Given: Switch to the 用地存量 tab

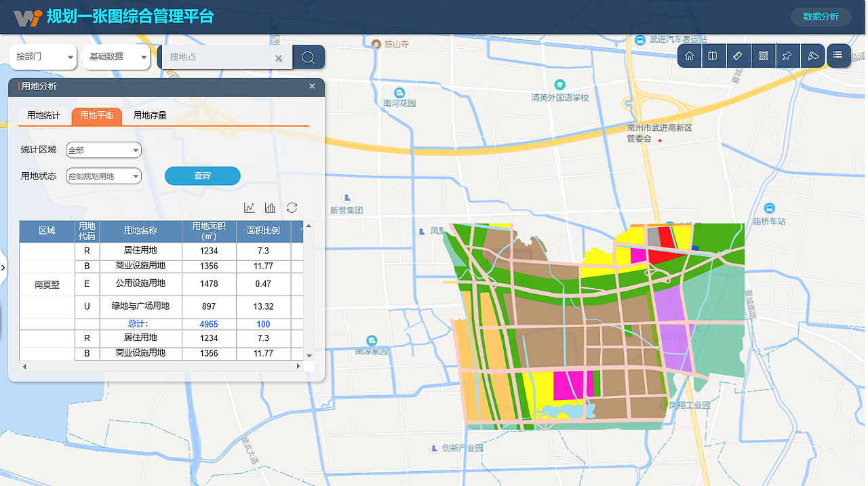Looking at the screenshot, I should (150, 116).
